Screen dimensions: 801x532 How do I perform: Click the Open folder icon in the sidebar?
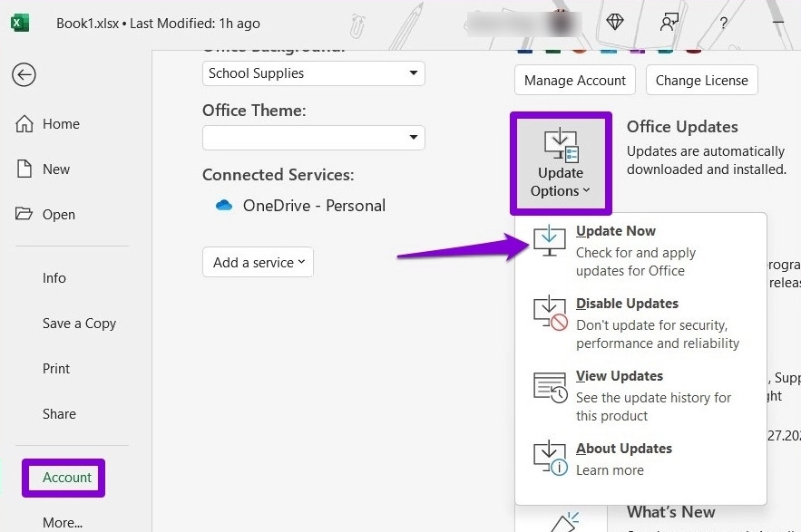click(24, 213)
